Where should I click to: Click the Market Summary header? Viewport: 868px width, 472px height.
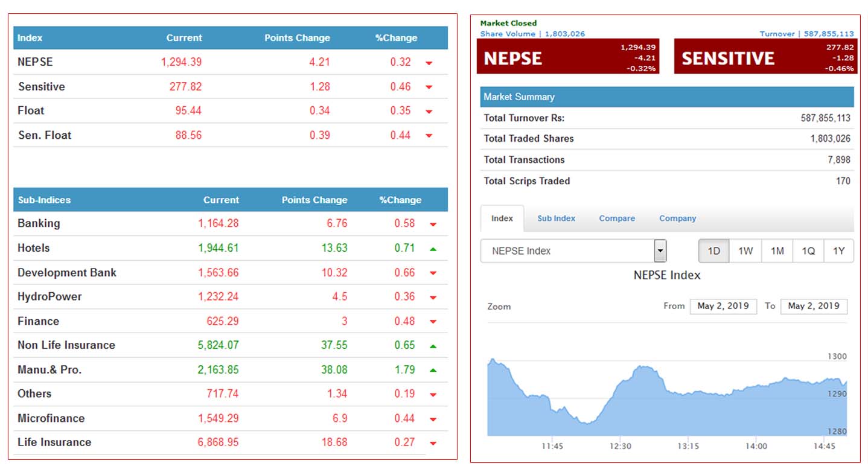[667, 97]
